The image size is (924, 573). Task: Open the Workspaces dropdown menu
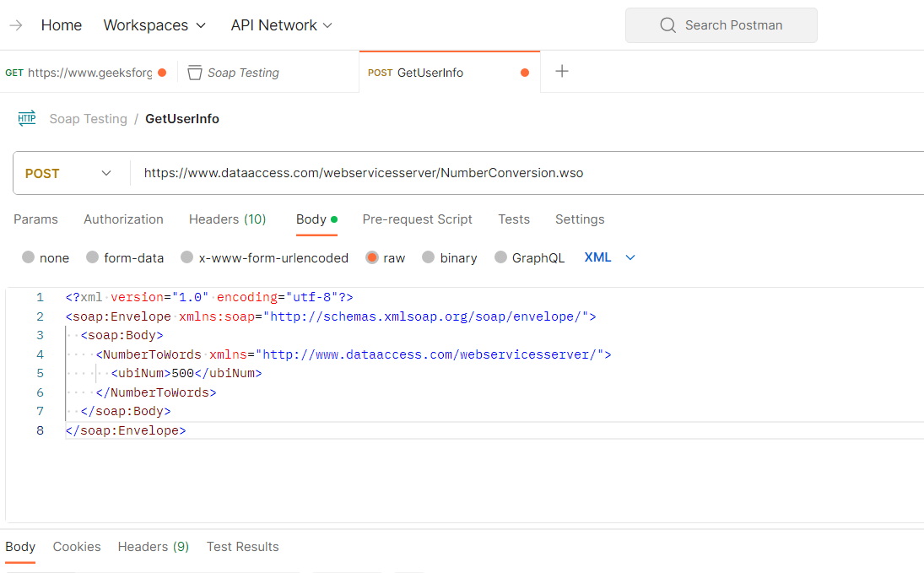click(154, 25)
